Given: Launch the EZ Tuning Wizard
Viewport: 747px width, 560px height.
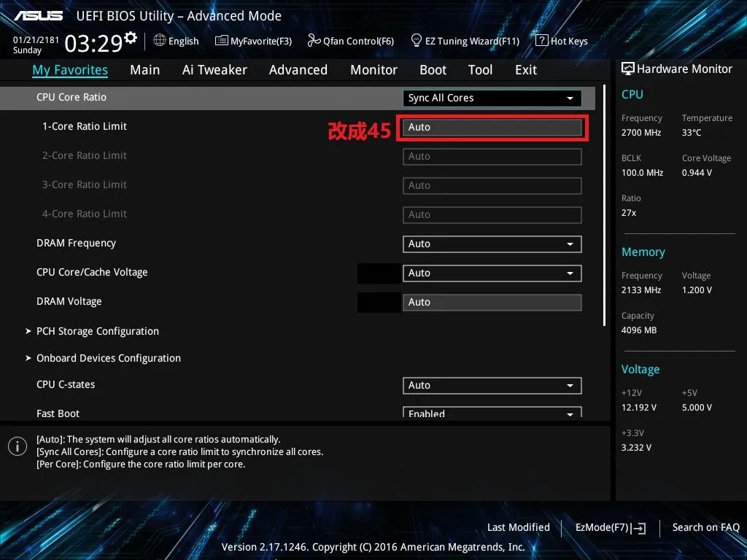Looking at the screenshot, I should 465,41.
